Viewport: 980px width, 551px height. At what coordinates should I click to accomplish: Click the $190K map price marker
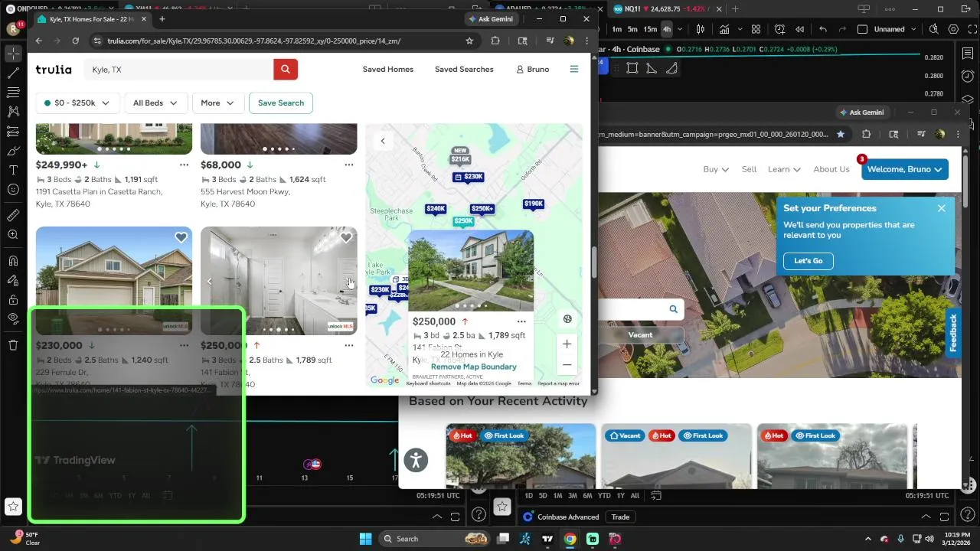(x=533, y=204)
